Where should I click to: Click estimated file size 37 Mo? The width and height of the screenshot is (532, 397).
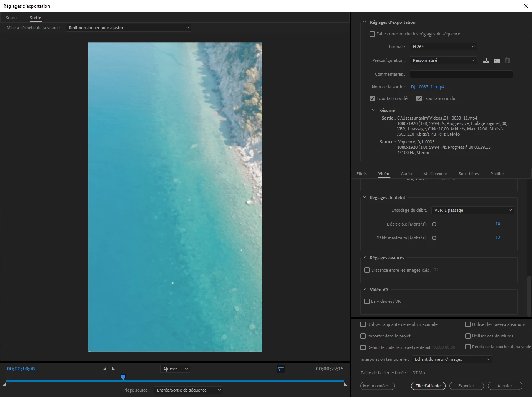(419, 373)
